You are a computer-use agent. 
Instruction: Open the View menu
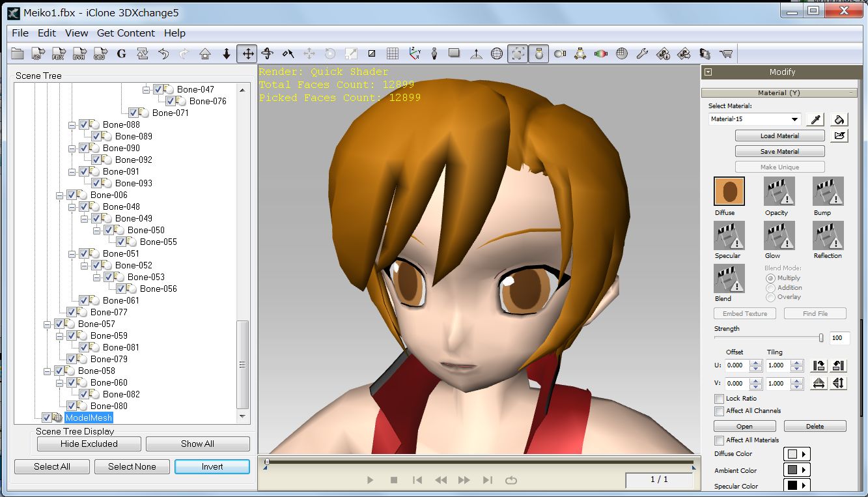76,33
